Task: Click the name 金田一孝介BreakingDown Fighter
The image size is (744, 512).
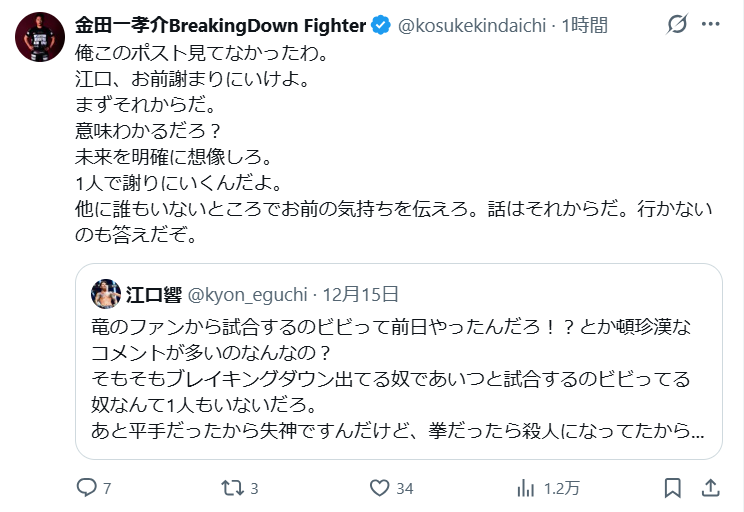Action: coord(220,25)
